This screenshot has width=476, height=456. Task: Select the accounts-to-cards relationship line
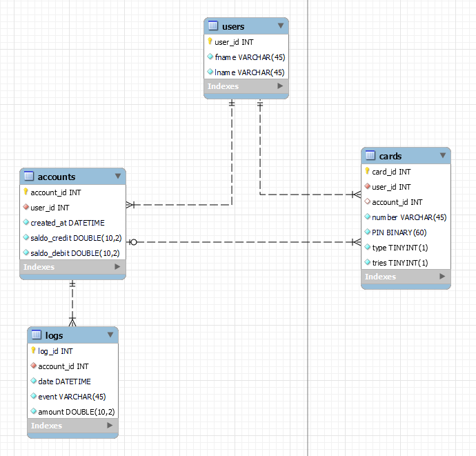[244, 242]
